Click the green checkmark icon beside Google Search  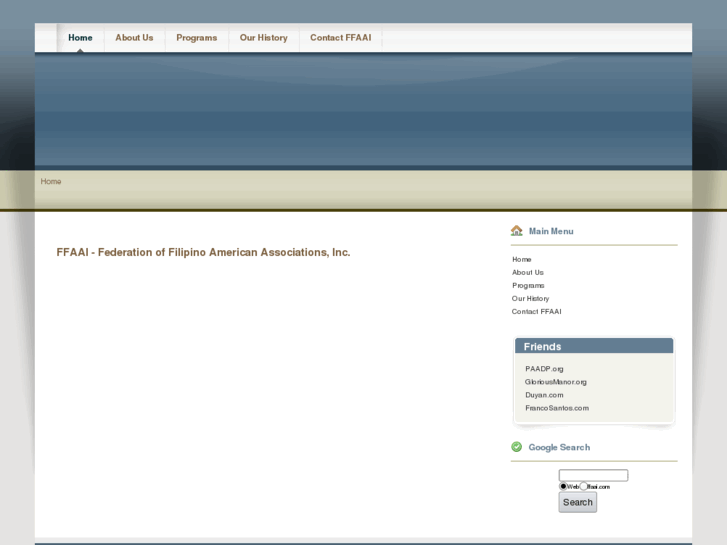click(517, 447)
